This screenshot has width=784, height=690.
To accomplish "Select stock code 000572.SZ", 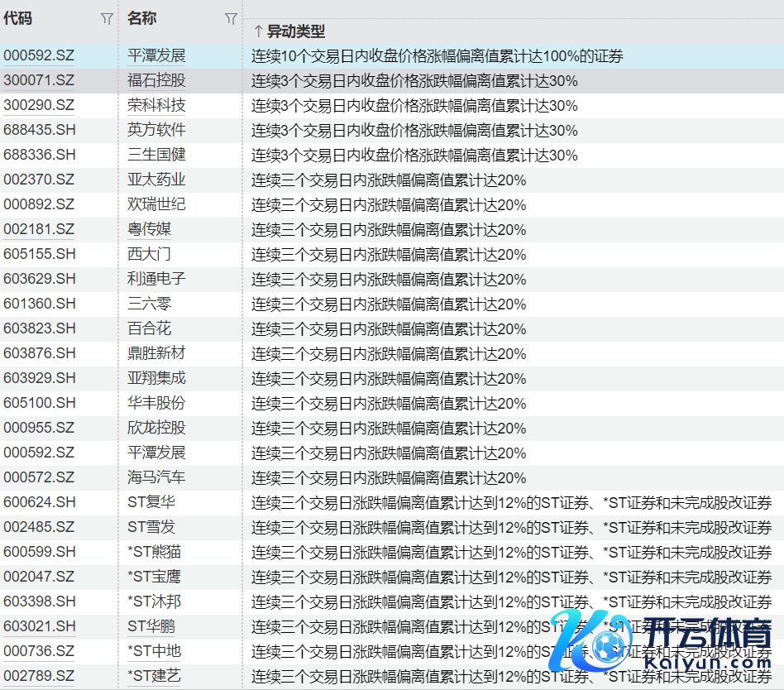I will (39, 478).
